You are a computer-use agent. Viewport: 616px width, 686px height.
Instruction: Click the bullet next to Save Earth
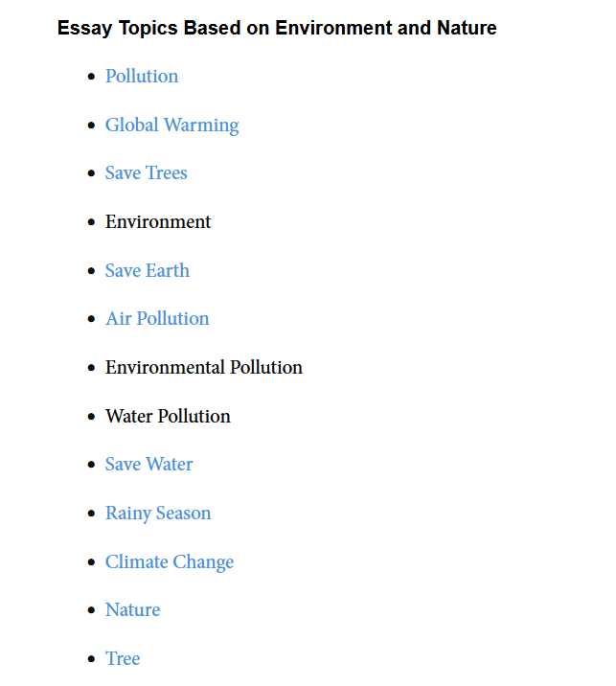pyautogui.click(x=91, y=271)
